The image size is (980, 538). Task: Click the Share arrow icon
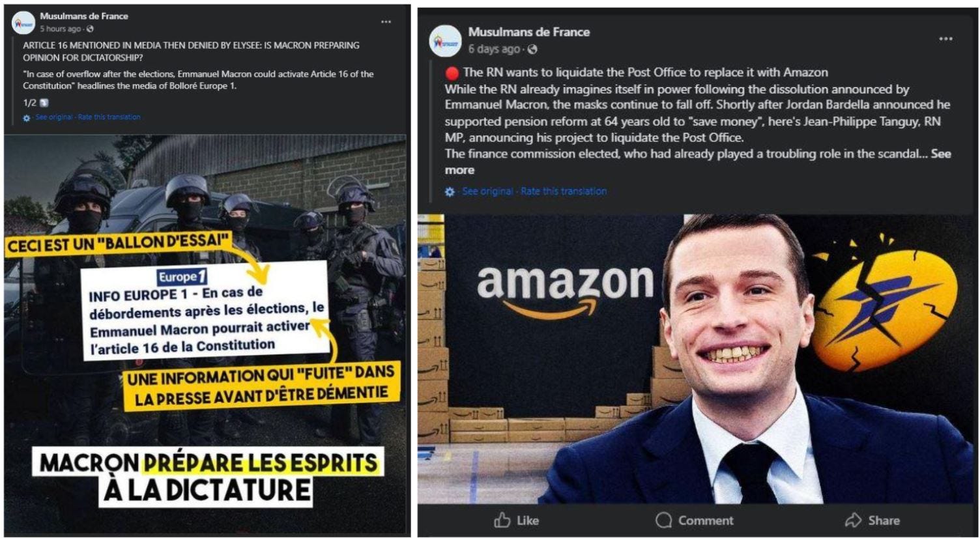[x=853, y=520]
